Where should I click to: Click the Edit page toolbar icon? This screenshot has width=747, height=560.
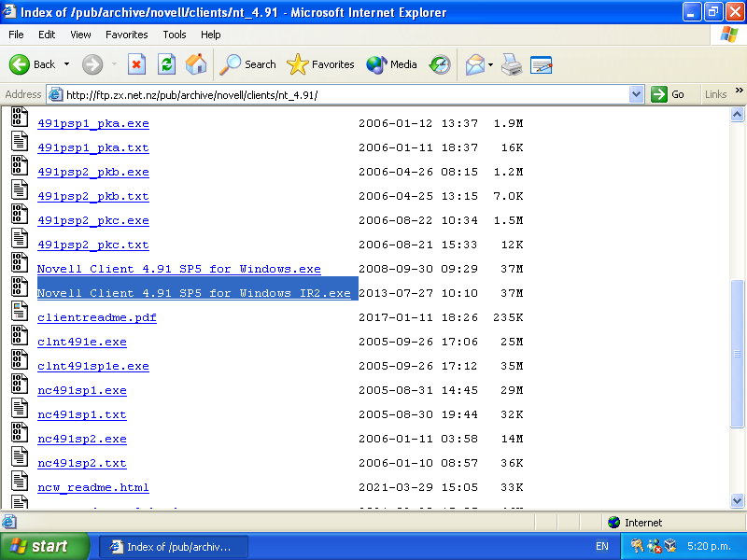point(542,64)
